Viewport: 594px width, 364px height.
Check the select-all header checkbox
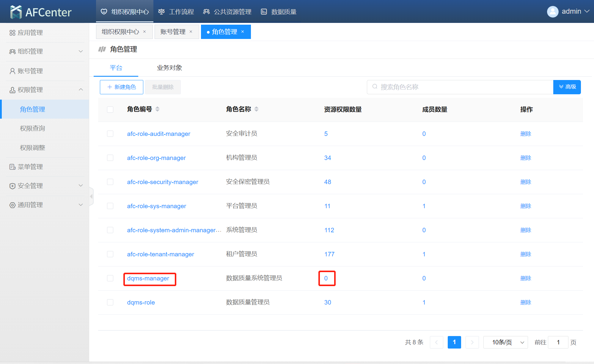pos(110,109)
